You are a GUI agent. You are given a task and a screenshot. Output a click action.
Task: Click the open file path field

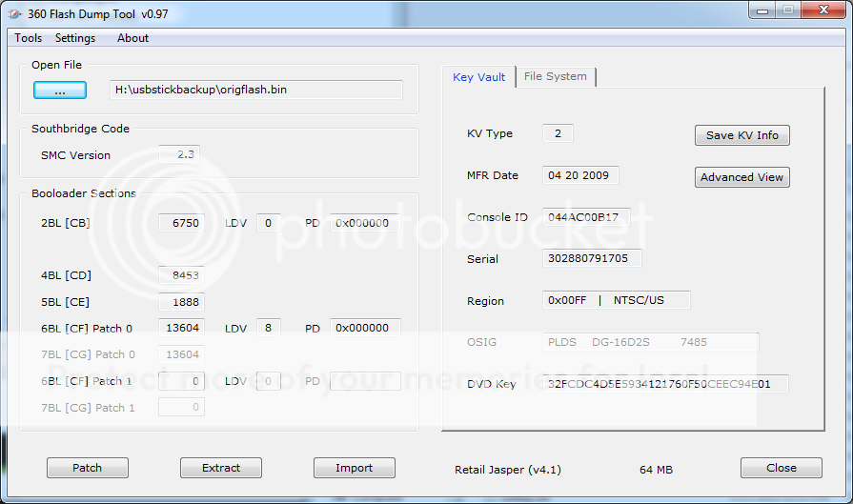click(x=255, y=90)
